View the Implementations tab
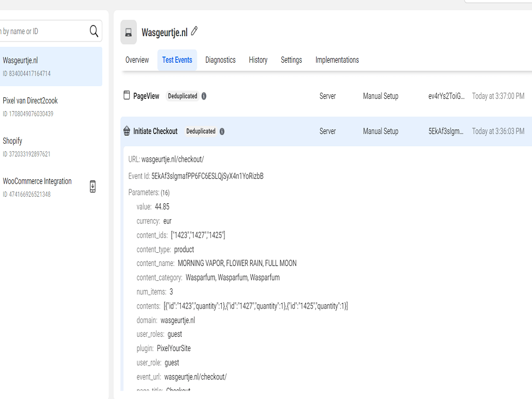532x399 pixels. pyautogui.click(x=337, y=60)
